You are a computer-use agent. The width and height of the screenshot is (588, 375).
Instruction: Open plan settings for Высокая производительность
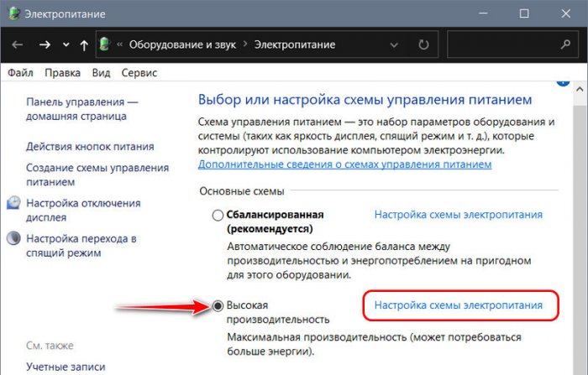(x=459, y=305)
